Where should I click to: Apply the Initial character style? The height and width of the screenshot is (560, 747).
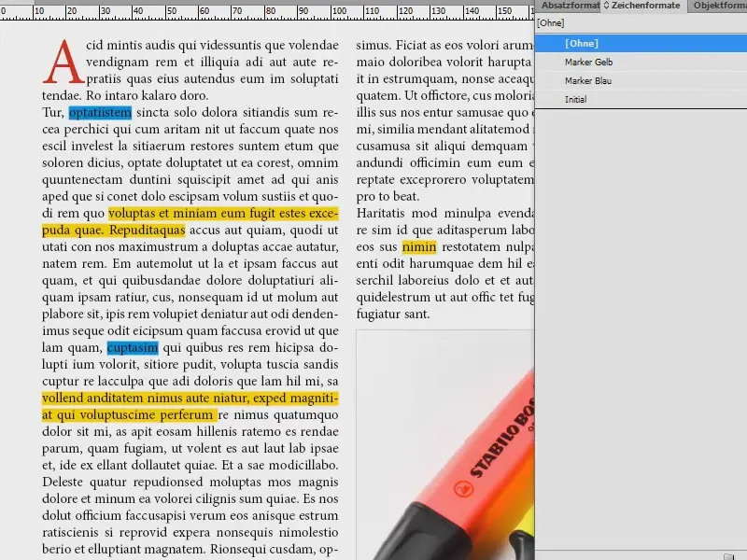pyautogui.click(x=576, y=99)
